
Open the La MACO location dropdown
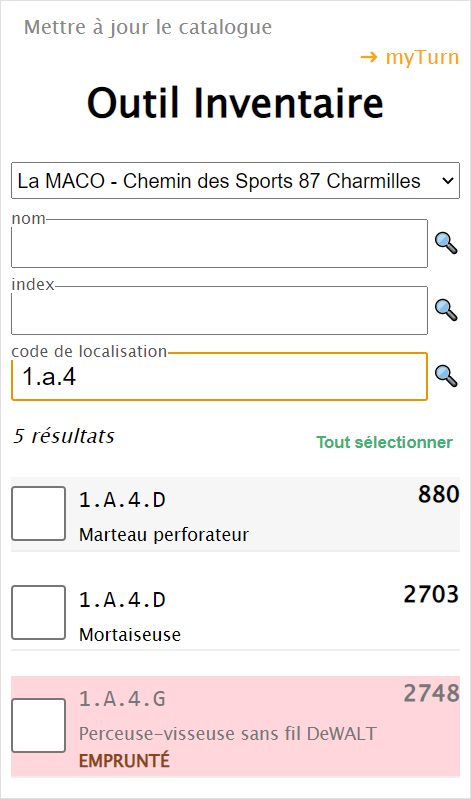coord(235,180)
